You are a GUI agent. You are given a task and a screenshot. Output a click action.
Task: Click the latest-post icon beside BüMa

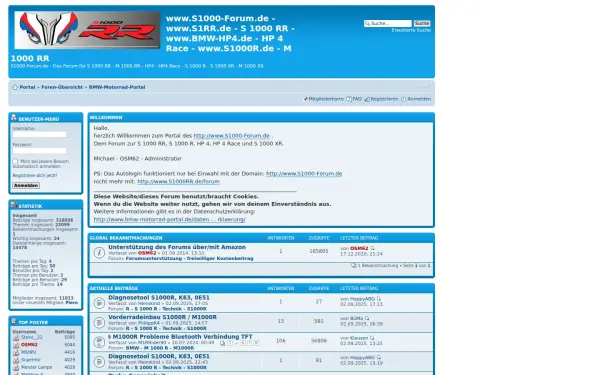pos(367,318)
